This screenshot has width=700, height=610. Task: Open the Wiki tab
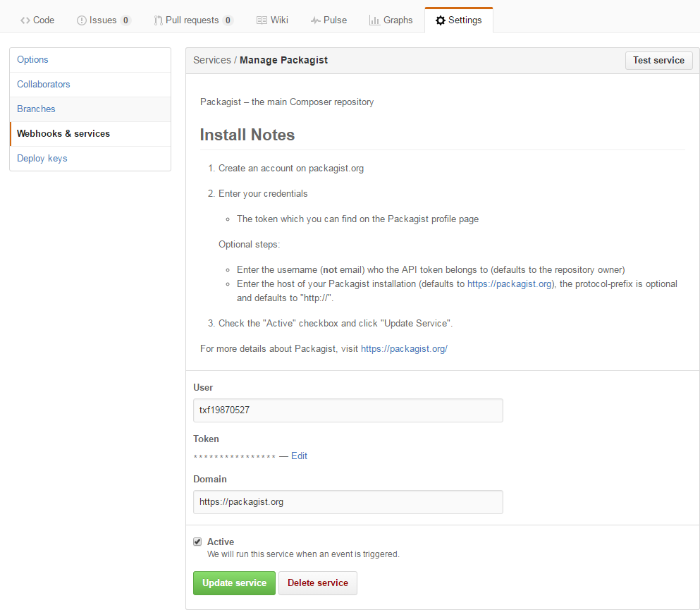tap(272, 20)
